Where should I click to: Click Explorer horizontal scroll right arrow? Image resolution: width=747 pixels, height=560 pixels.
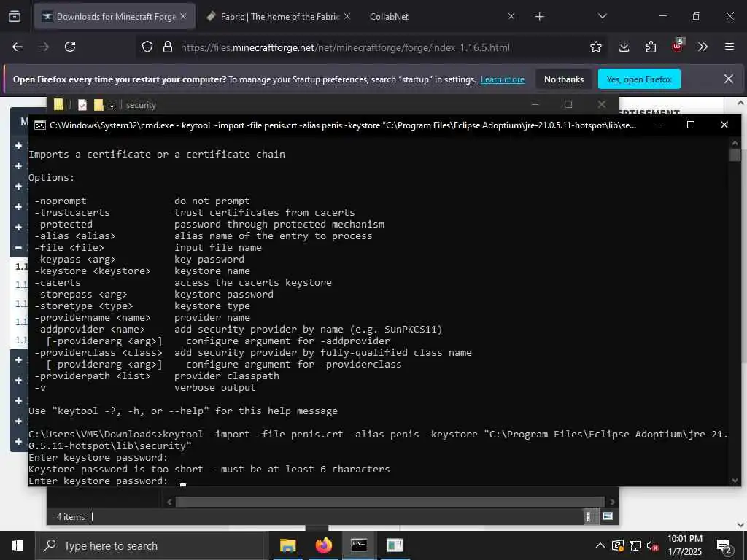(612, 502)
